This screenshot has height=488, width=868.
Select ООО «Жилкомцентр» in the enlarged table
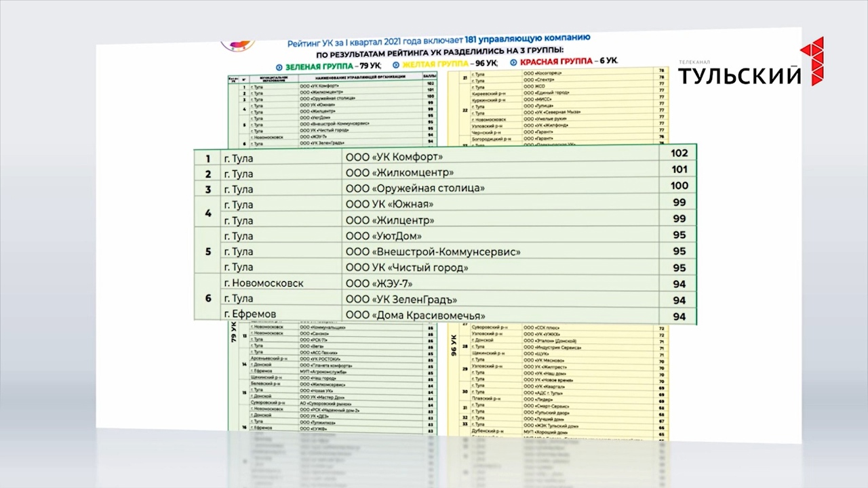click(x=399, y=173)
